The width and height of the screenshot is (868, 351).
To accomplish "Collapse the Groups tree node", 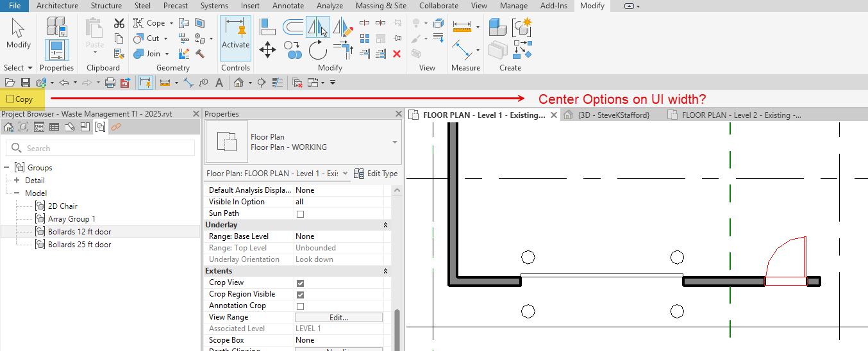I will tap(6, 168).
